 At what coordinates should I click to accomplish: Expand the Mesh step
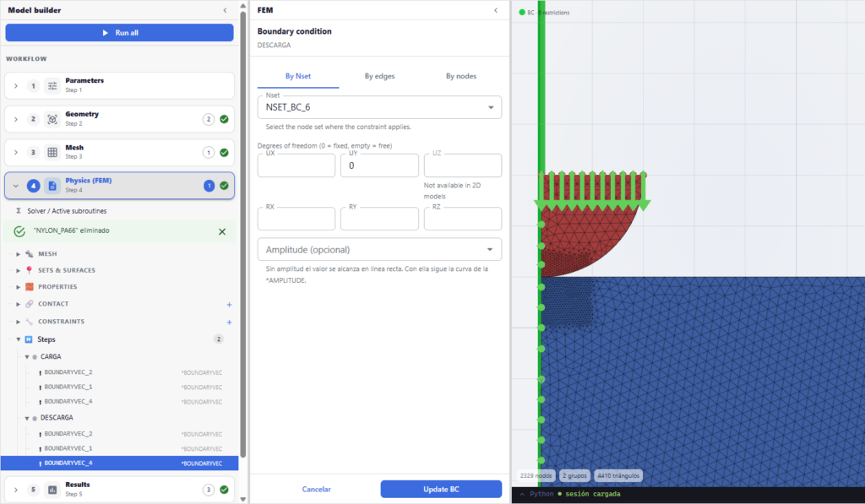(16, 153)
